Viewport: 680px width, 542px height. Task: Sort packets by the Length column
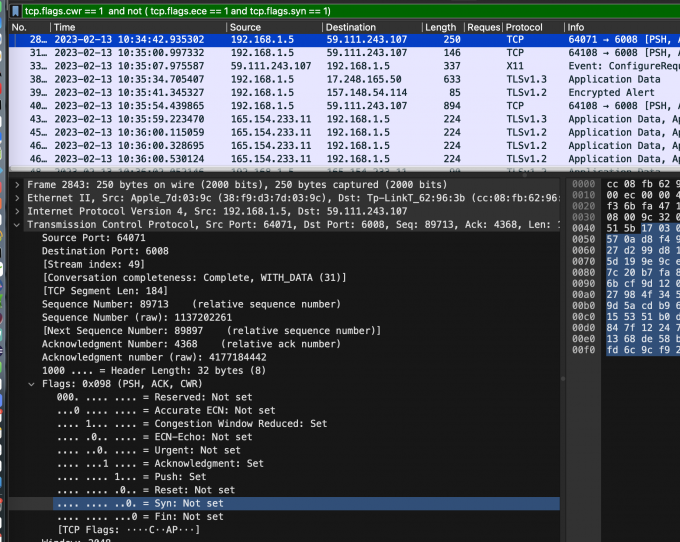[443, 27]
